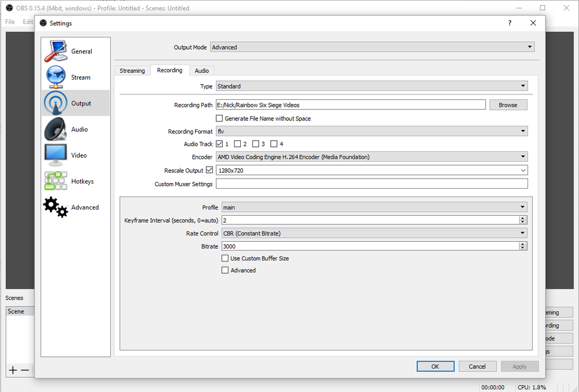
Task: Click OBS main window logo icon
Action: 9,8
